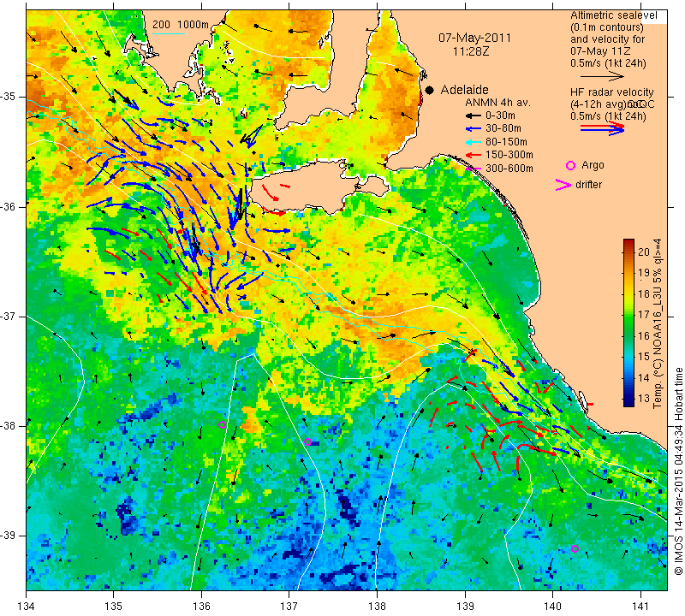This screenshot has height=616, width=685.
Task: Click the "Adelaide" label
Action: coord(464,90)
